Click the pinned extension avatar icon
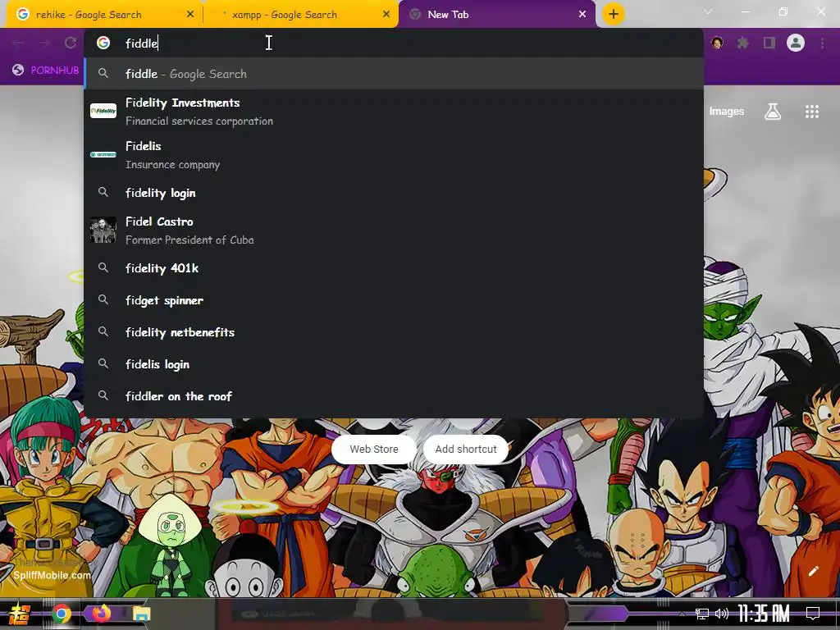The width and height of the screenshot is (840, 630). (717, 43)
